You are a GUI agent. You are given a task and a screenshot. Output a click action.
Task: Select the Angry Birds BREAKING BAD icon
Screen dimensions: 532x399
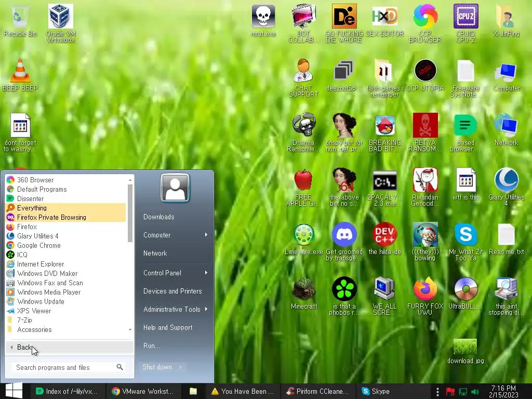point(384,132)
